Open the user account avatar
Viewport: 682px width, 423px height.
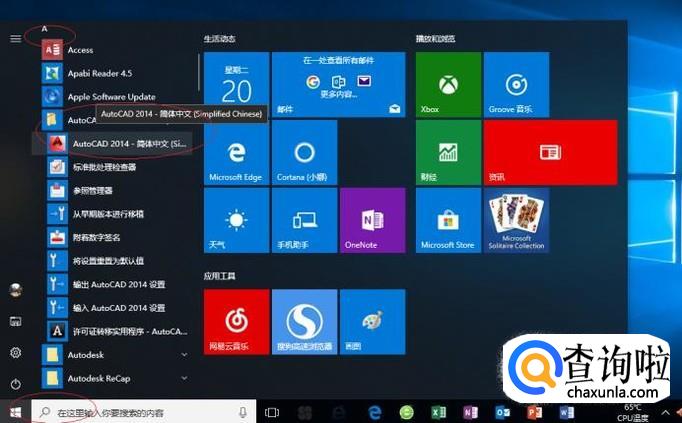pos(16,290)
